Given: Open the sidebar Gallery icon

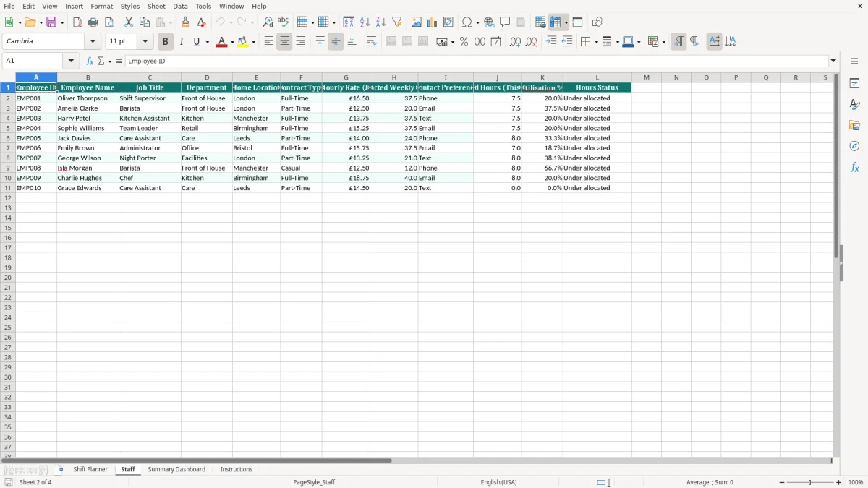Looking at the screenshot, I should click(x=854, y=125).
